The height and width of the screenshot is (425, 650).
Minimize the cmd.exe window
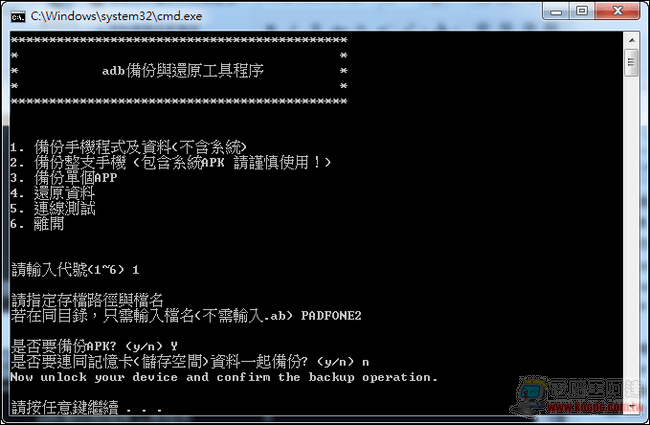pyautogui.click(x=556, y=11)
